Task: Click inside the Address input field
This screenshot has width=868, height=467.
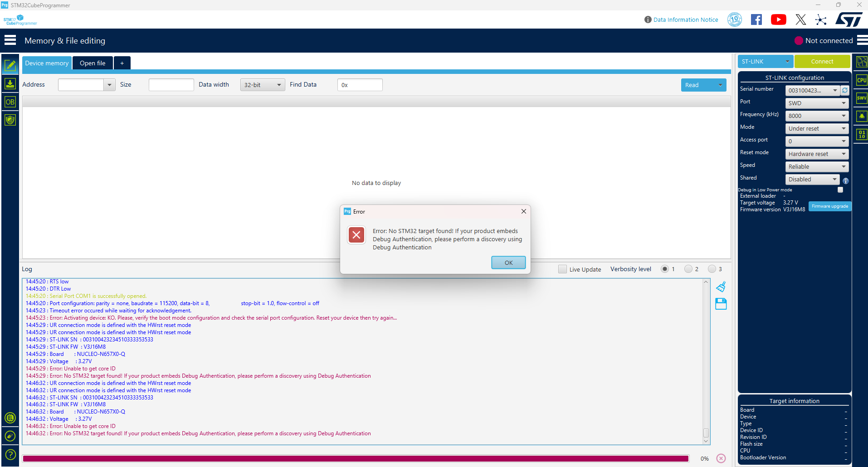Action: 83,85
